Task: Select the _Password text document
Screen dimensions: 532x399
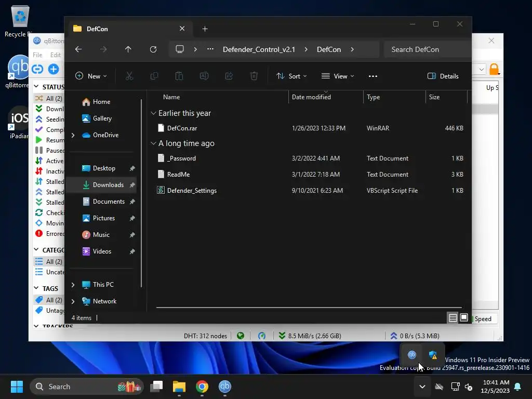Action: 310,158
